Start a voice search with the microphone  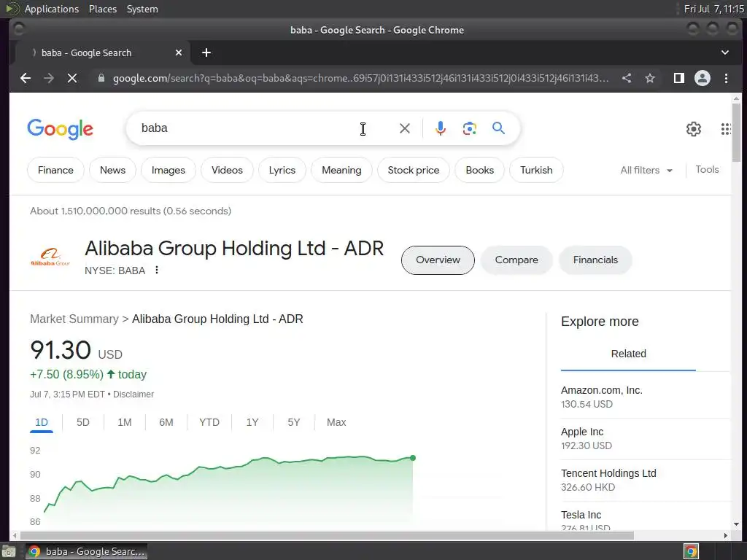(441, 128)
